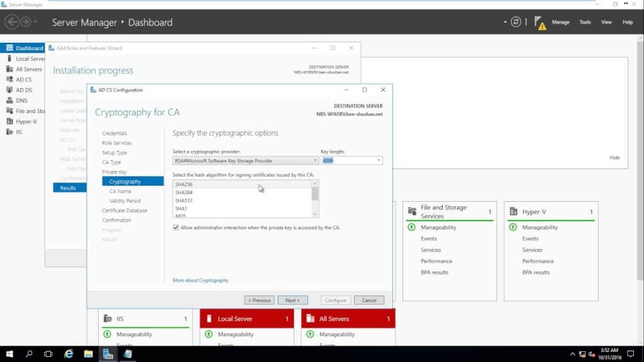This screenshot has height=362, width=644.
Task: Go to Validity Period wizard step
Action: tap(125, 200)
